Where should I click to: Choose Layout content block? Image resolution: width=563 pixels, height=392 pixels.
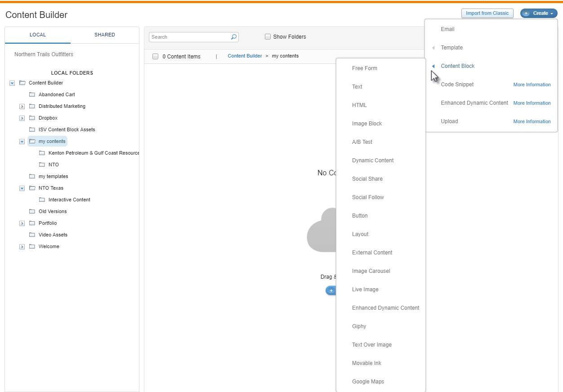click(x=360, y=234)
